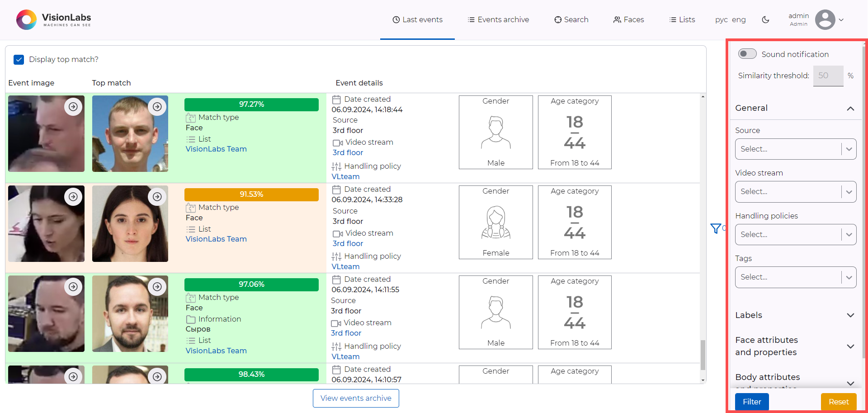
Task: Collapse the General filter section
Action: (850, 109)
